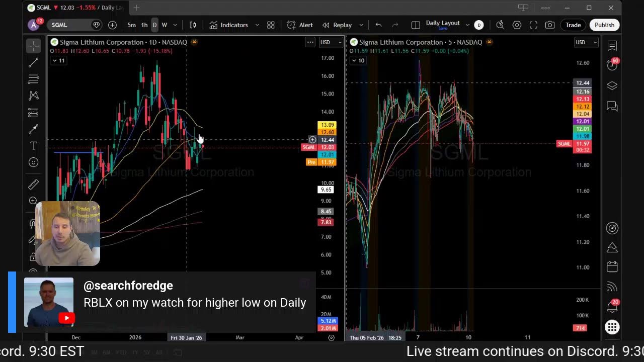644x362 pixels.
Task: Click the Pre 11.97 pre-market price label
Action: [x=321, y=162]
